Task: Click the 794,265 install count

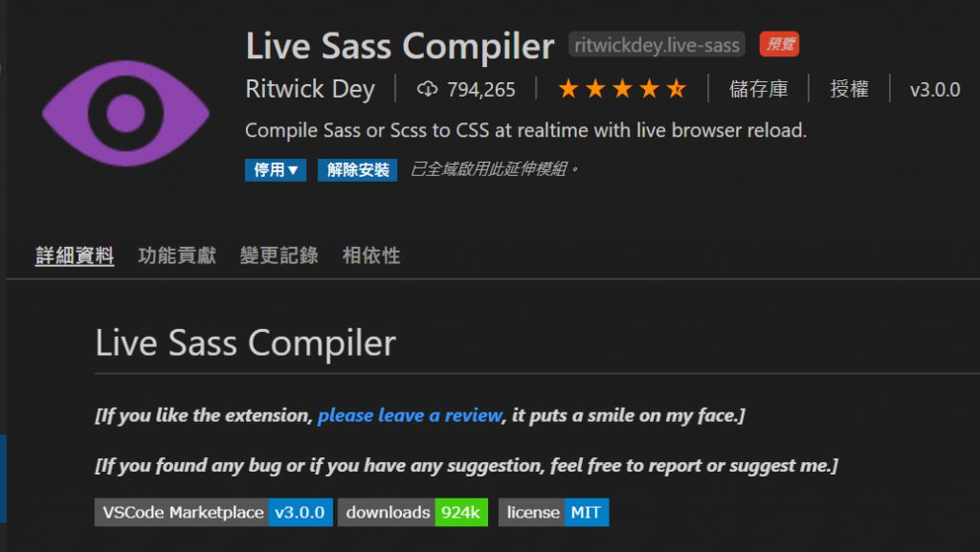Action: [481, 90]
